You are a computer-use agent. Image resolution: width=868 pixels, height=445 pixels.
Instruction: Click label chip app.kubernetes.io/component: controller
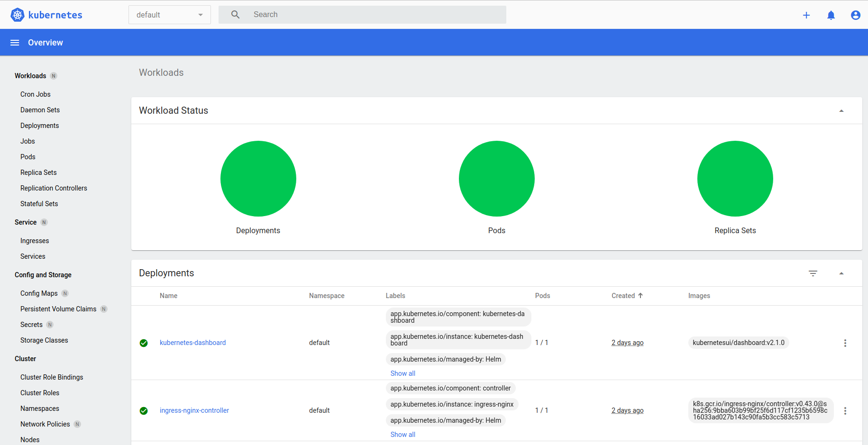point(450,388)
